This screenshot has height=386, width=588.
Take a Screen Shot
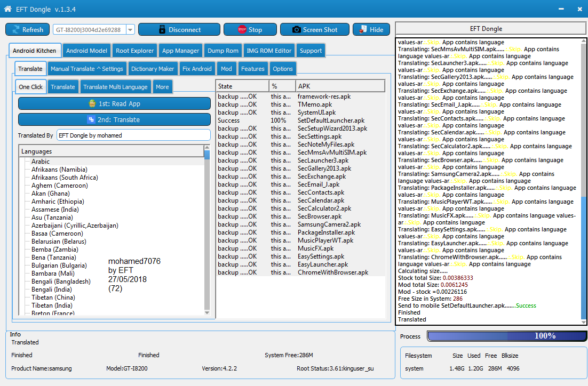coord(315,30)
